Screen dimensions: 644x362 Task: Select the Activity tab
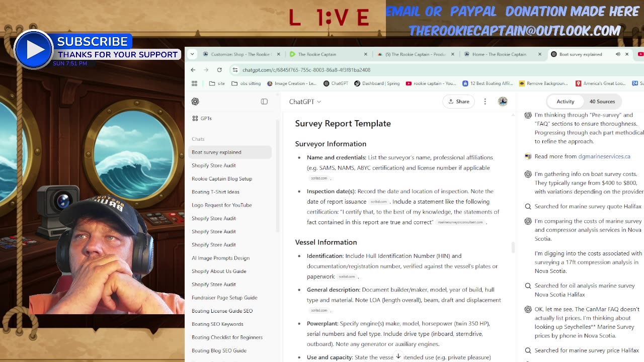coord(566,102)
